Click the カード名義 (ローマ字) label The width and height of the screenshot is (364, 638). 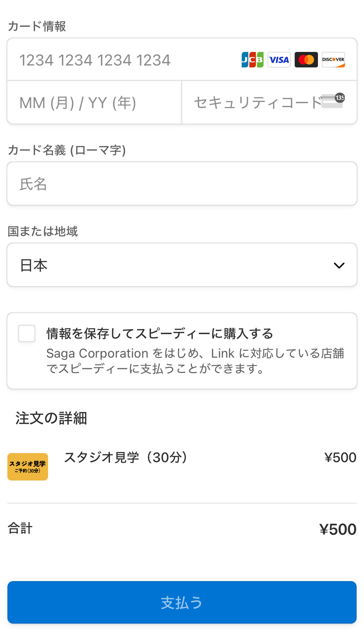coord(67,150)
